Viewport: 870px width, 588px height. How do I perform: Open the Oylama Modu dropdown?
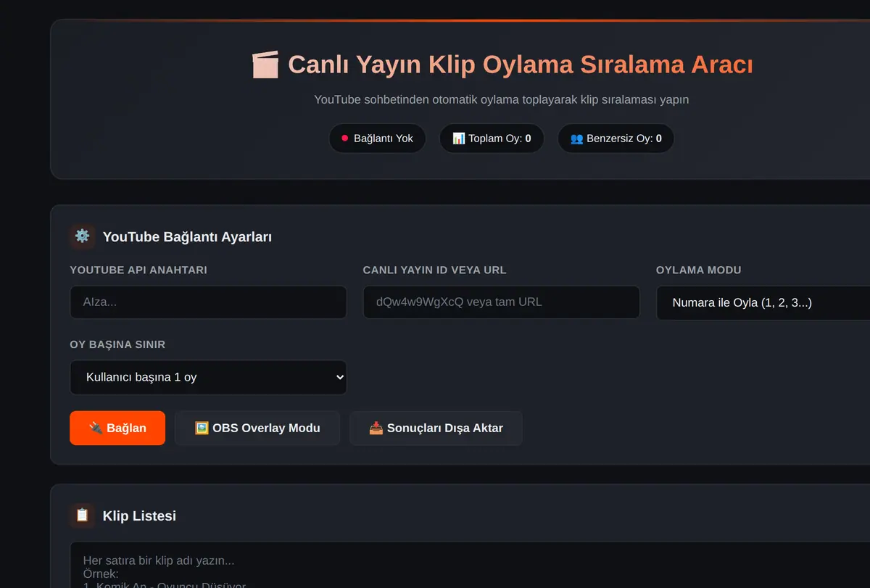pyautogui.click(x=763, y=303)
